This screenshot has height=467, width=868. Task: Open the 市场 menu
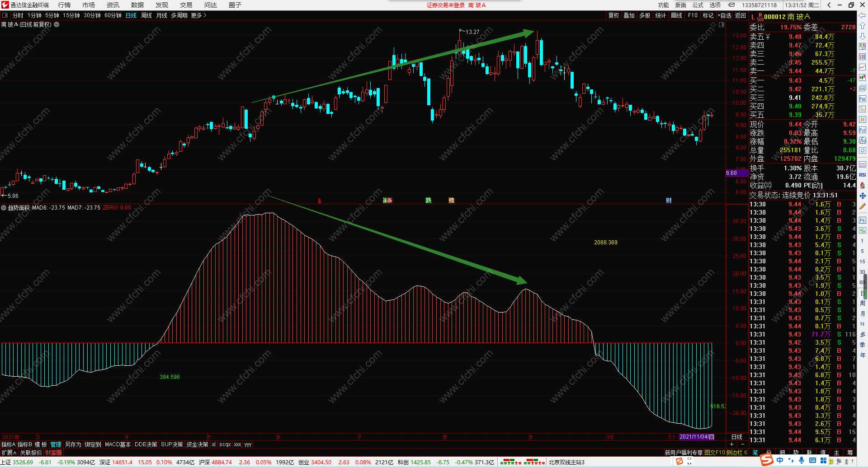pos(89,5)
